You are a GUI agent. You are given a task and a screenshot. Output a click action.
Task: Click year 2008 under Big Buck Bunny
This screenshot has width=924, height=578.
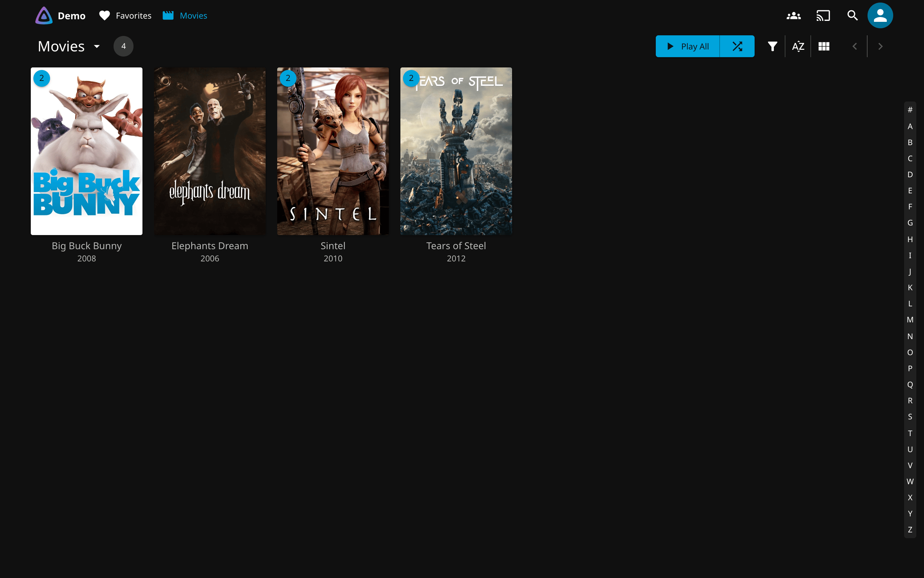pyautogui.click(x=87, y=259)
